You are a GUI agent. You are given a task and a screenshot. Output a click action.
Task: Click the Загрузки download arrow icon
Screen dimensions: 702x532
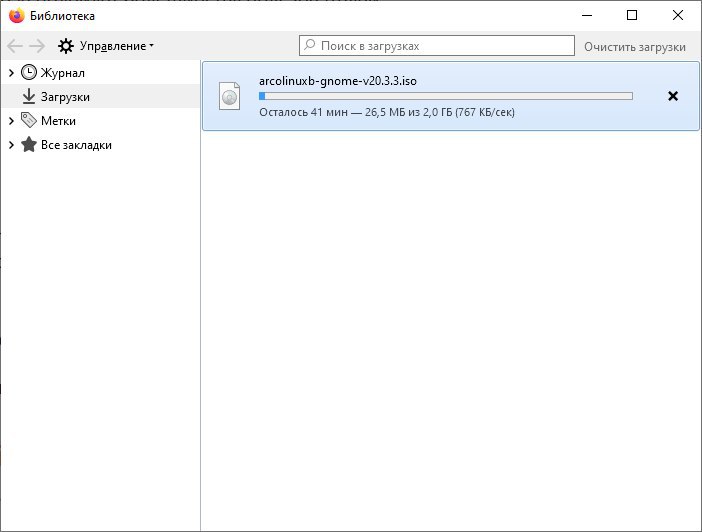click(x=29, y=96)
